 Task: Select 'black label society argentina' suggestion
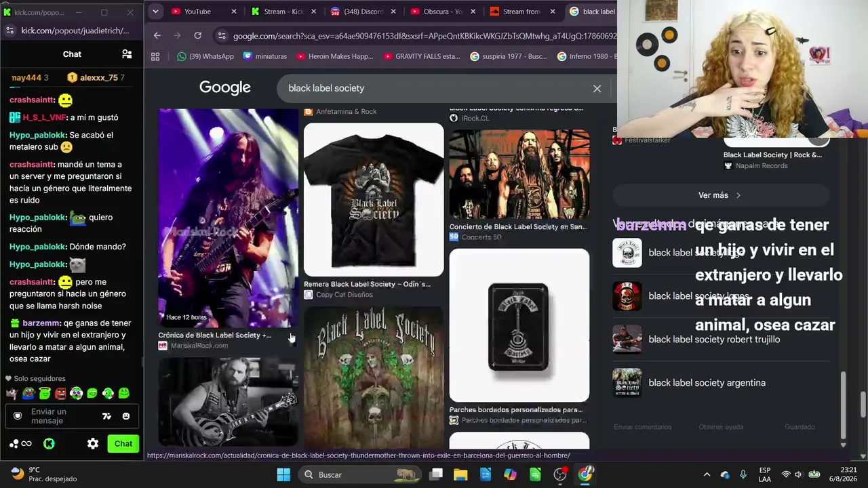721,383
